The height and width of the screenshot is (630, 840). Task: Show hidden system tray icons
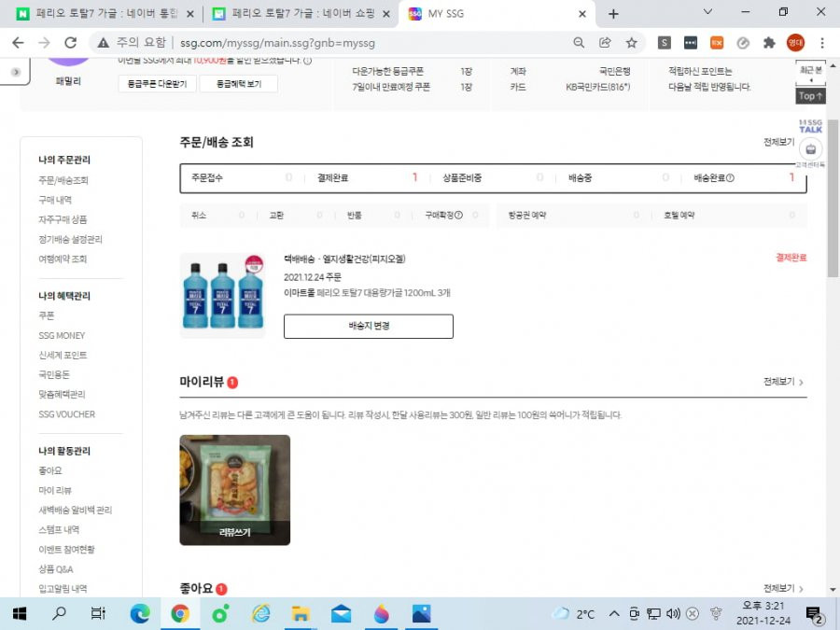coord(614,613)
